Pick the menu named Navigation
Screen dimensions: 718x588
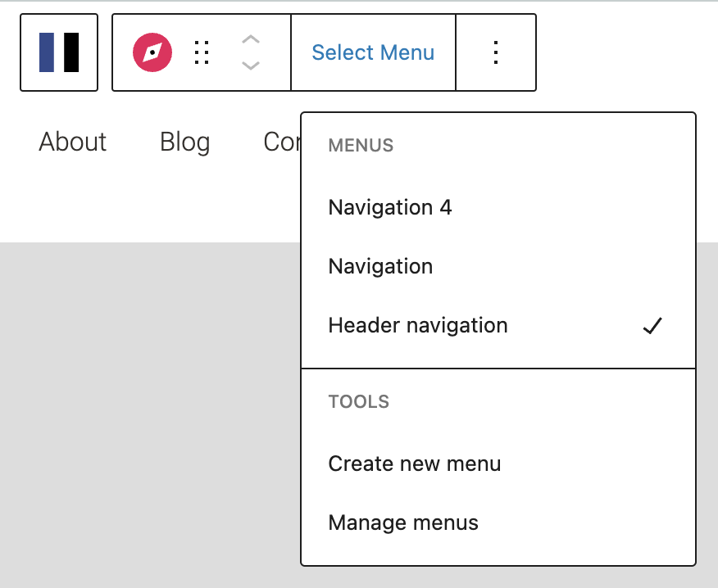coord(380,266)
